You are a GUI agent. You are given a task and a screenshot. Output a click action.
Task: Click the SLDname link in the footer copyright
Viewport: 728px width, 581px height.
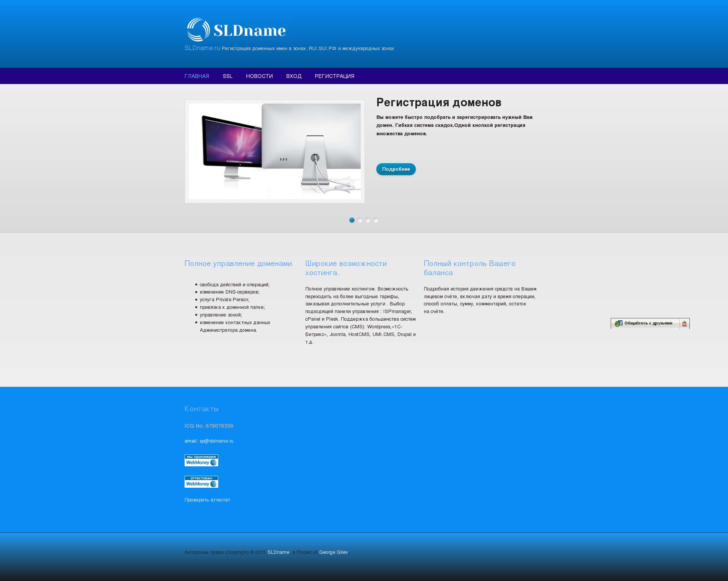tap(279, 552)
